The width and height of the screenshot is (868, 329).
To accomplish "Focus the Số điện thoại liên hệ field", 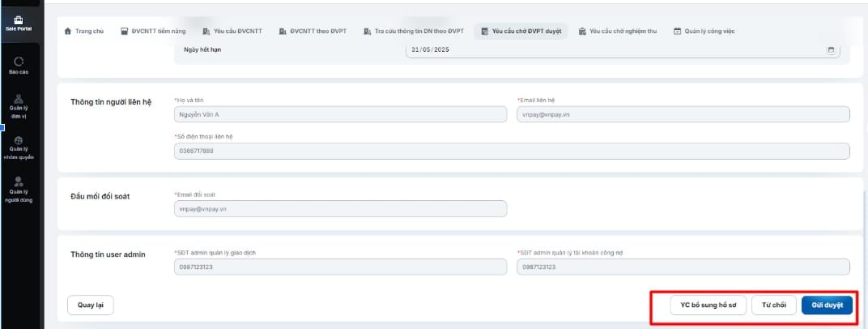I will coord(512,151).
